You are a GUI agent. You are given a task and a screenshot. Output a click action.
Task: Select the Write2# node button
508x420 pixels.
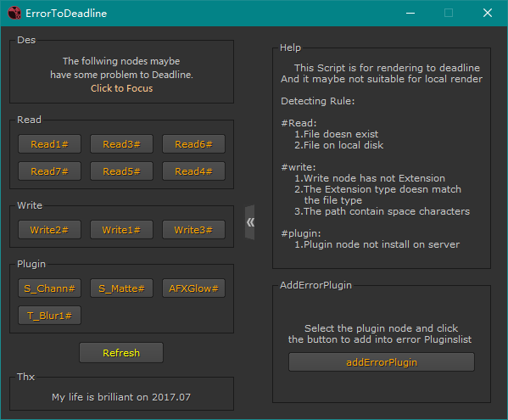click(49, 230)
